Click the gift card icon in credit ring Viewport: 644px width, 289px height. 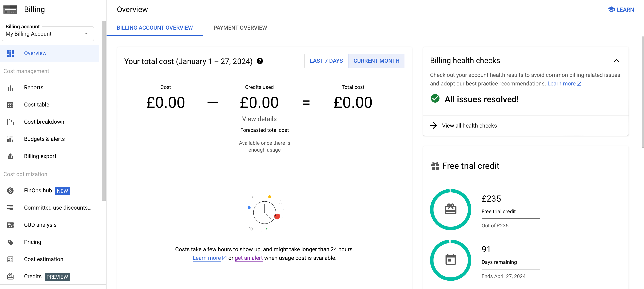[451, 209]
